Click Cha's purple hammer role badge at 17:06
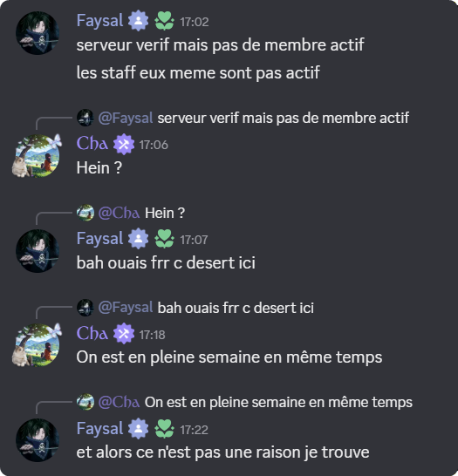Image resolution: width=458 pixels, height=476 pixels. [124, 144]
